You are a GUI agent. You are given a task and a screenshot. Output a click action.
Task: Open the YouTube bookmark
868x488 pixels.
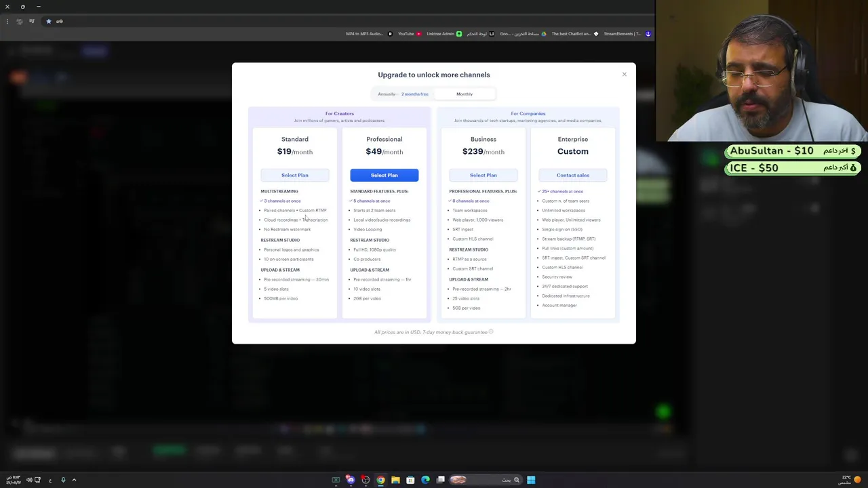pyautogui.click(x=410, y=34)
